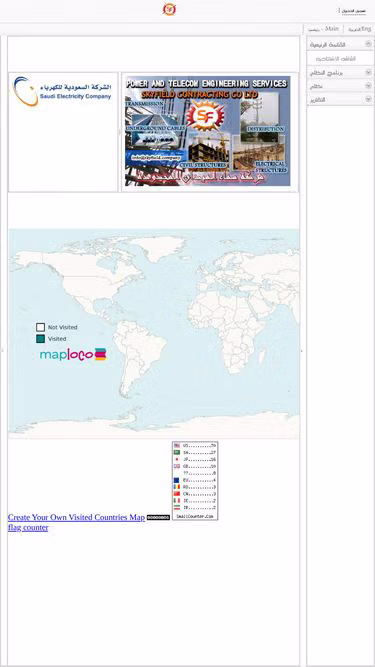Click the black visitor counter badge

[159, 518]
